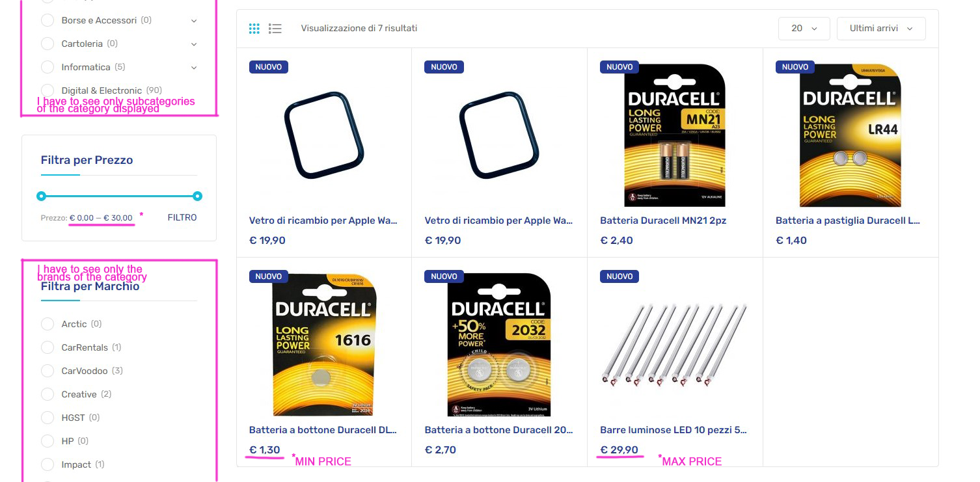The image size is (980, 482).
Task: Open Barre luminose LED 10 pezzi link
Action: (x=674, y=430)
